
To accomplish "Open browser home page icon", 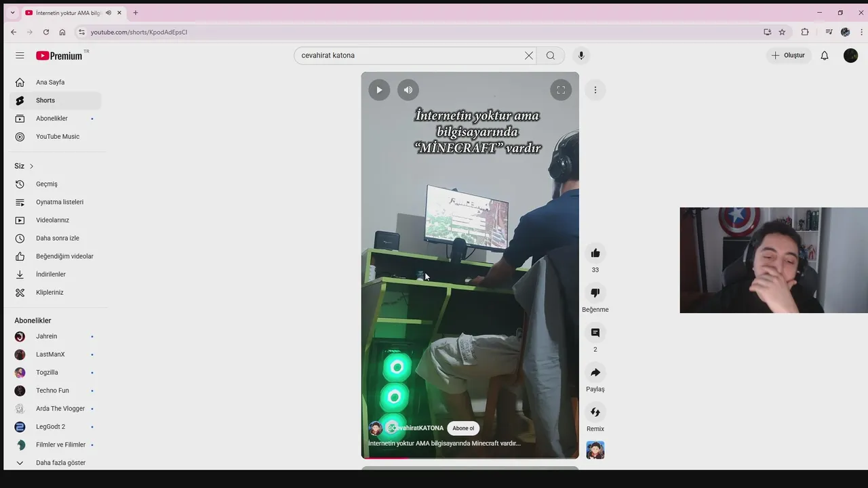I will [62, 32].
